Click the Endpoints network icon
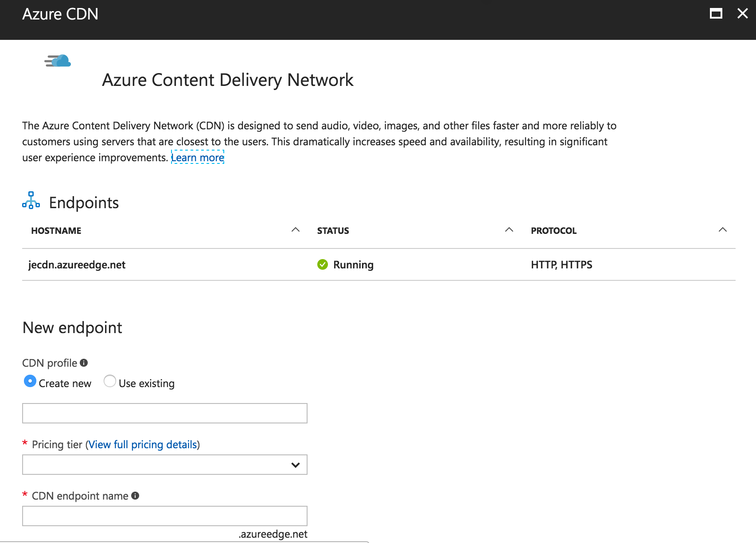 point(31,200)
